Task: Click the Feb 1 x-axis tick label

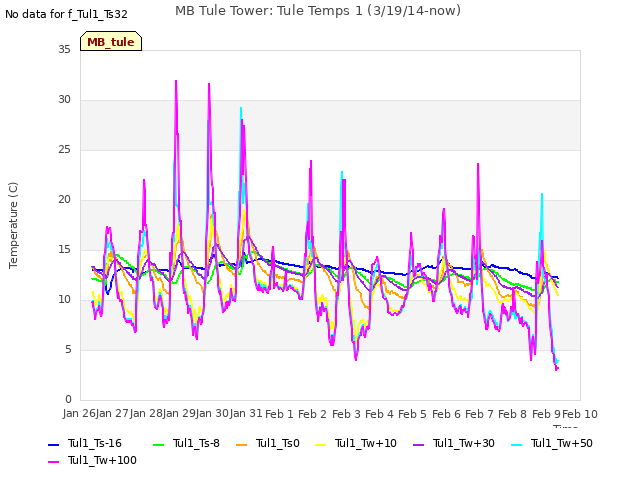Action: click(x=280, y=414)
